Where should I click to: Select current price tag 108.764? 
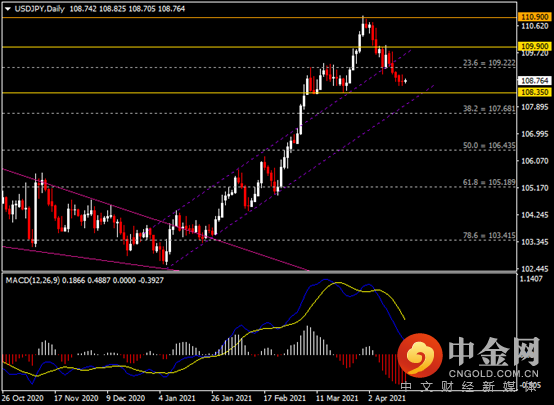tap(534, 81)
